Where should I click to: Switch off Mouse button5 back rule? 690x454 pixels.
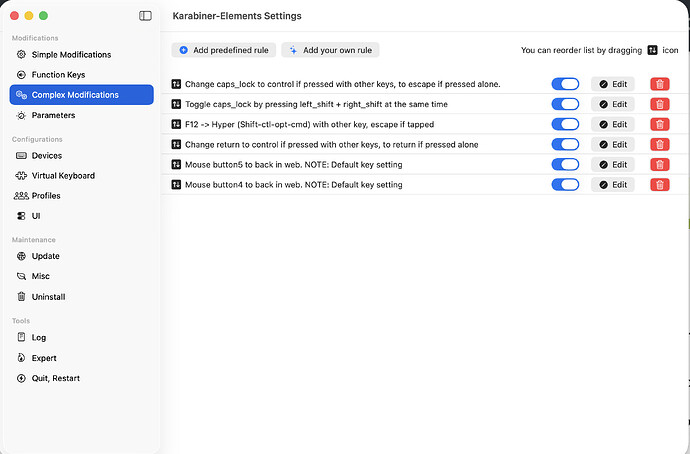[x=565, y=165]
